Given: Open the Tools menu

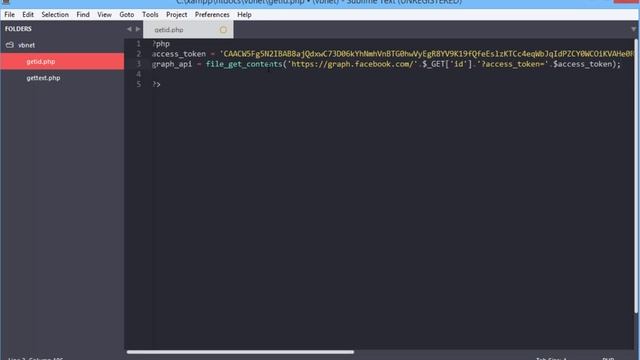Looking at the screenshot, I should [x=150, y=15].
